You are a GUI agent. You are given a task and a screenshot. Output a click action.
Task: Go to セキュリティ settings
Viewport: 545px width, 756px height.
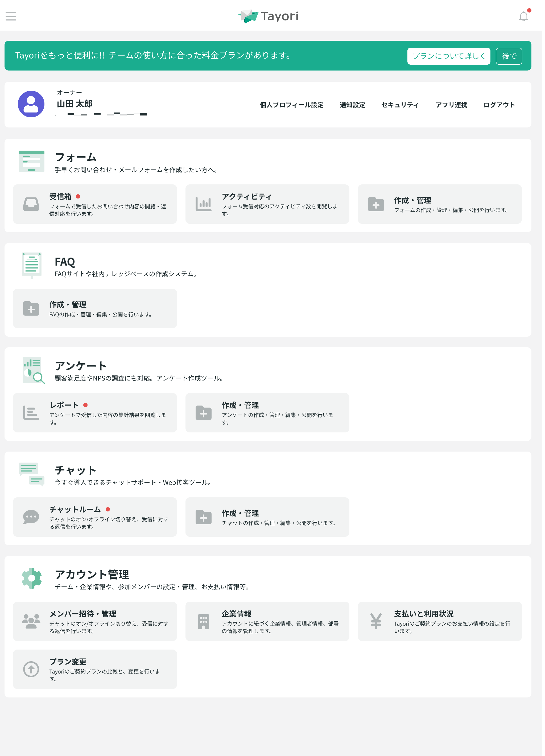click(x=402, y=105)
